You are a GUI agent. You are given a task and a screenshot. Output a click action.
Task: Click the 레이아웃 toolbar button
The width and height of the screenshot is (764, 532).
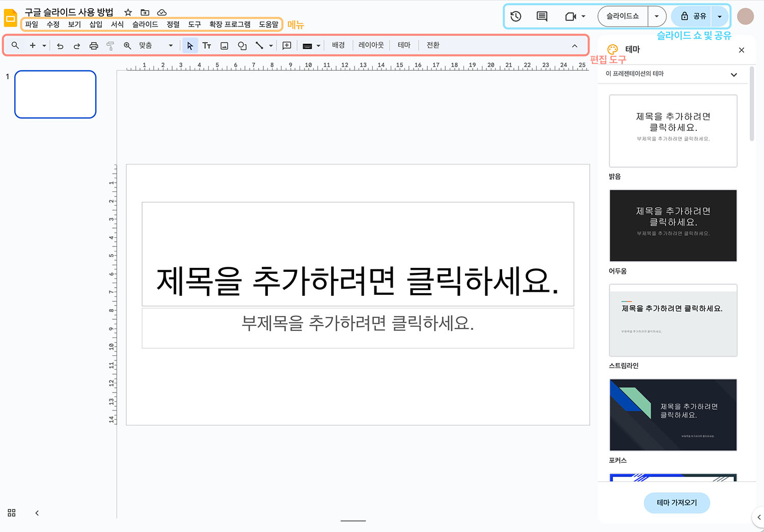371,45
